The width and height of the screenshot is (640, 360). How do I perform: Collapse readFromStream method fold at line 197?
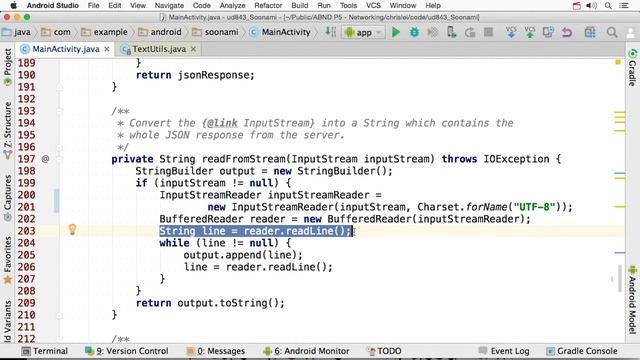click(60, 159)
